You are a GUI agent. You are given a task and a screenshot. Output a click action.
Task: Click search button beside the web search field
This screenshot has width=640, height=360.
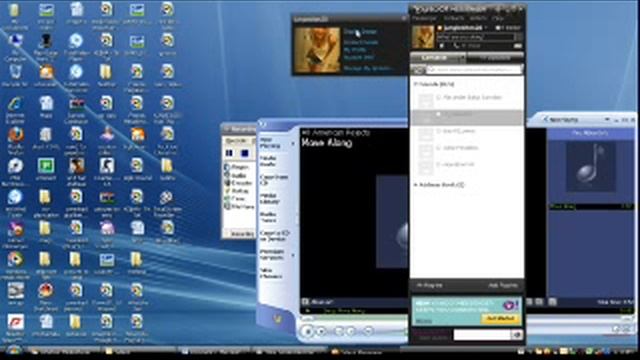(517, 335)
